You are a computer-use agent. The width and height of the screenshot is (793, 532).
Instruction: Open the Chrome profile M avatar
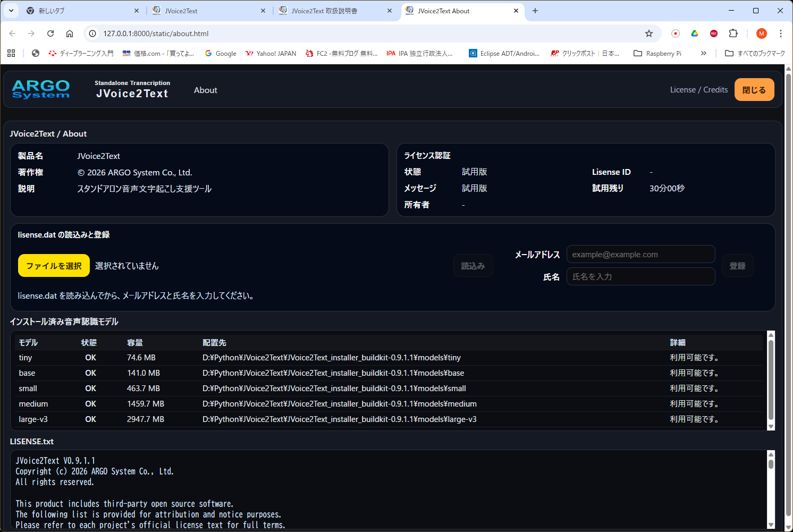point(762,33)
